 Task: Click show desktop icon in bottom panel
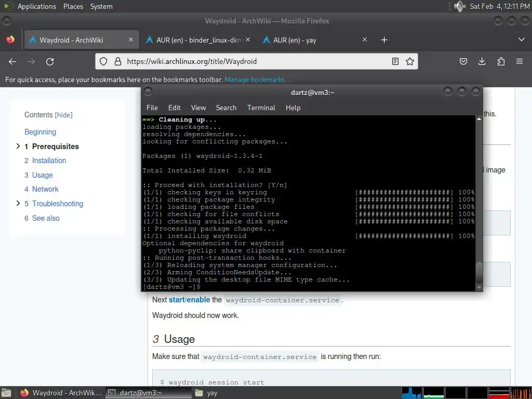(6, 393)
